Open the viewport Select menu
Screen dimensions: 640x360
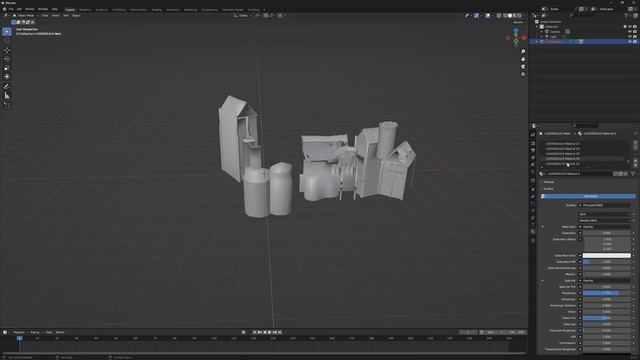click(56, 16)
